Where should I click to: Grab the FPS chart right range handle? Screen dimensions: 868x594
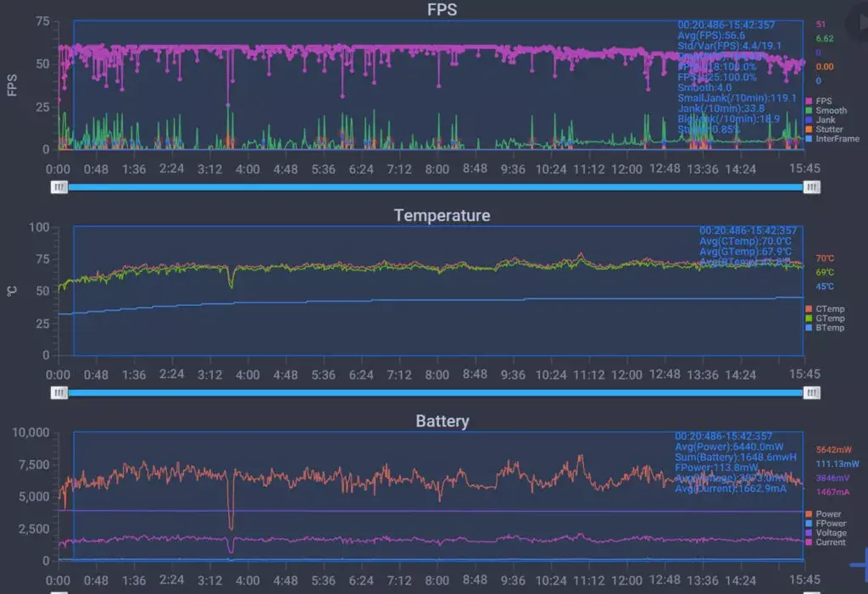(x=811, y=187)
